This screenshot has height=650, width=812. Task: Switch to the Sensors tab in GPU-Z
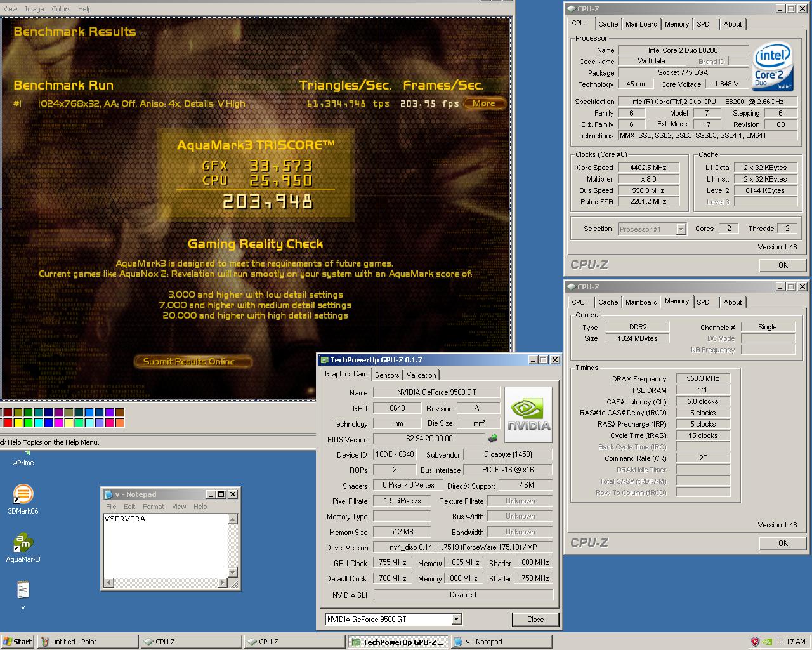coord(387,375)
